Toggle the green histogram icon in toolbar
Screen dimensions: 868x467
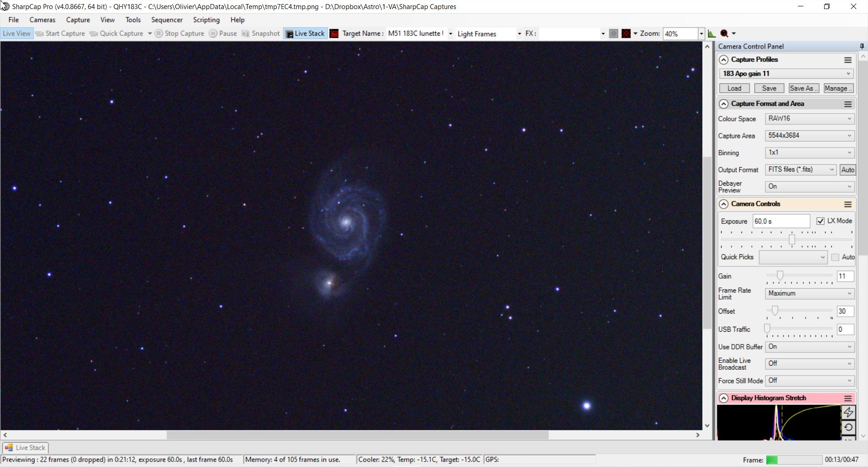[712, 33]
